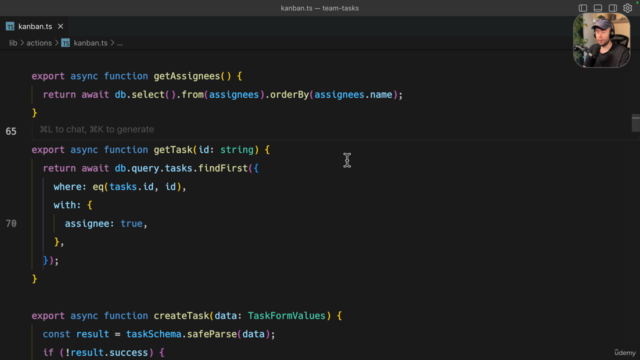Place cursor on the empty line 65 hint
This screenshot has height=360, width=640.
point(97,129)
